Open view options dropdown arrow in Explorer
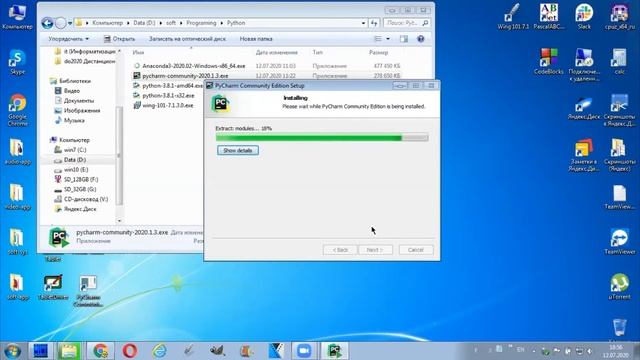 388,39
